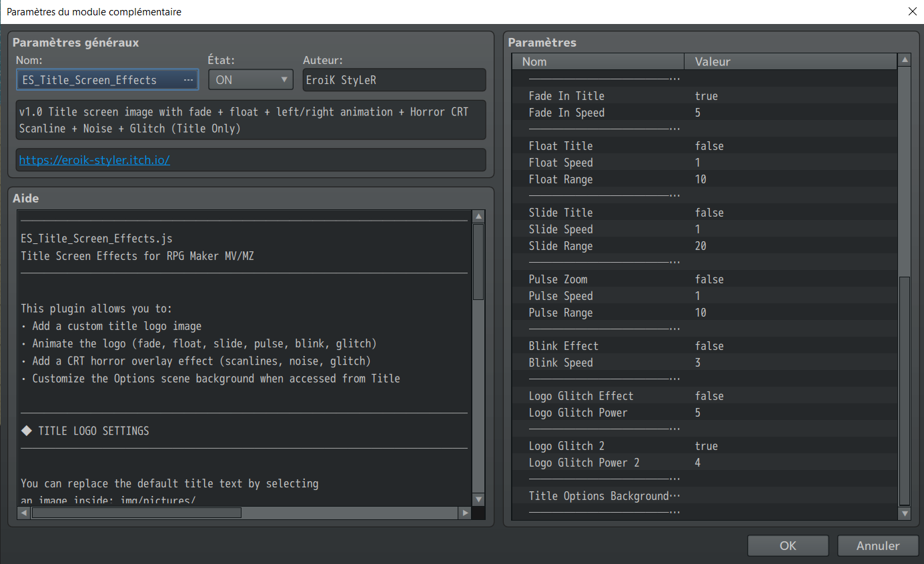Select the Pulse Speed parameter
924x564 pixels.
pyautogui.click(x=705, y=296)
